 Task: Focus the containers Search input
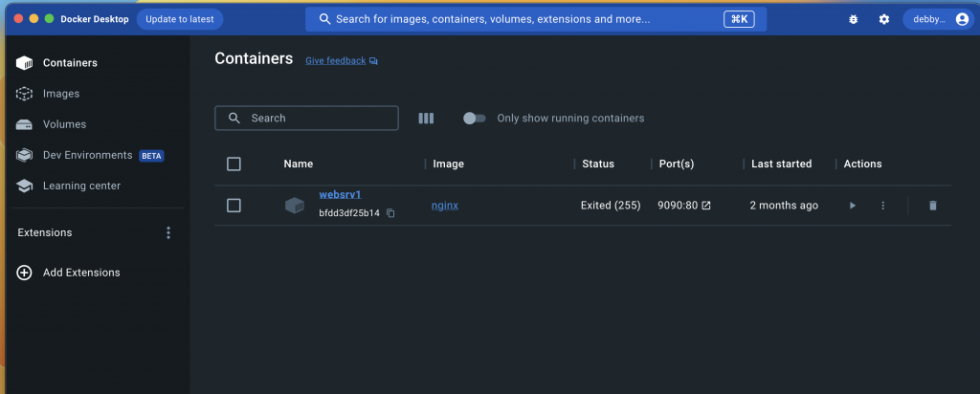(x=306, y=118)
